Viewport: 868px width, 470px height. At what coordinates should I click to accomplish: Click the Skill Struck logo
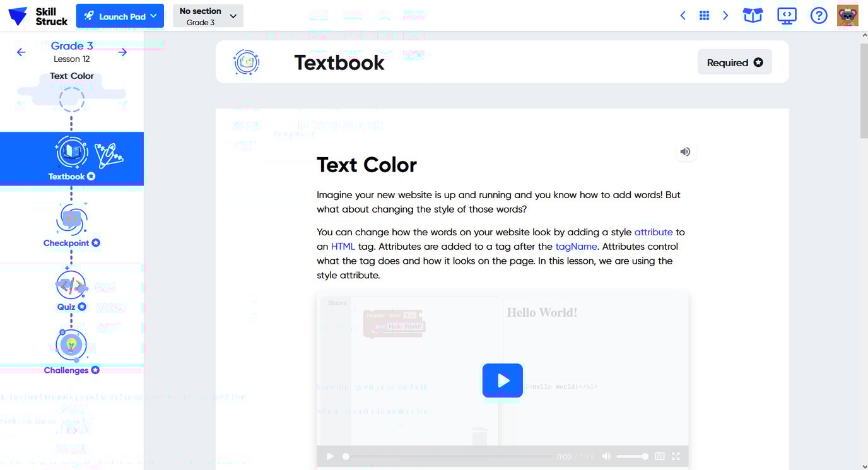(38, 16)
